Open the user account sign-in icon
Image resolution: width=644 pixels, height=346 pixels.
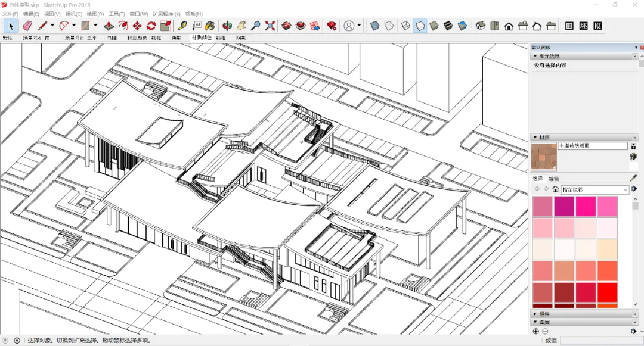pyautogui.click(x=349, y=26)
